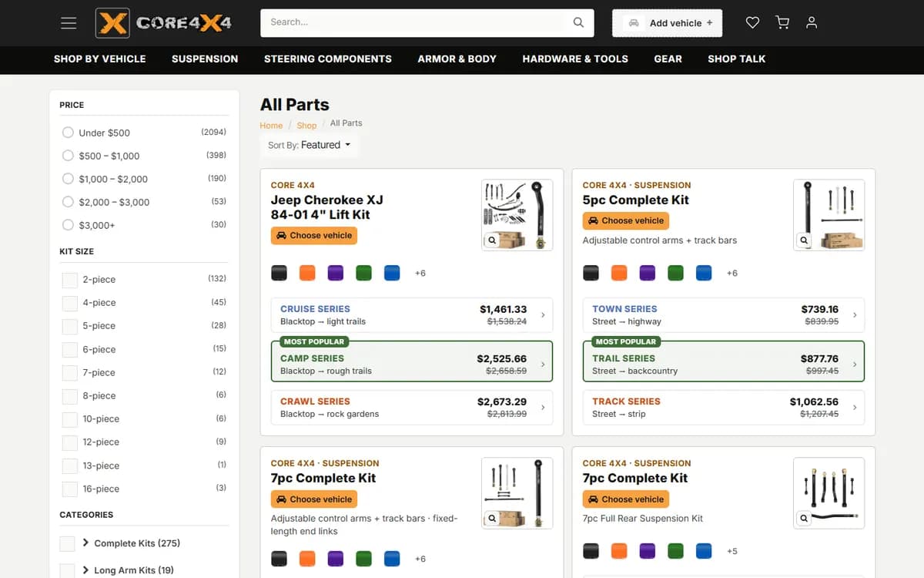Screen dimensions: 924x578
Task: Click the search magnifier icon
Action: [x=578, y=22]
